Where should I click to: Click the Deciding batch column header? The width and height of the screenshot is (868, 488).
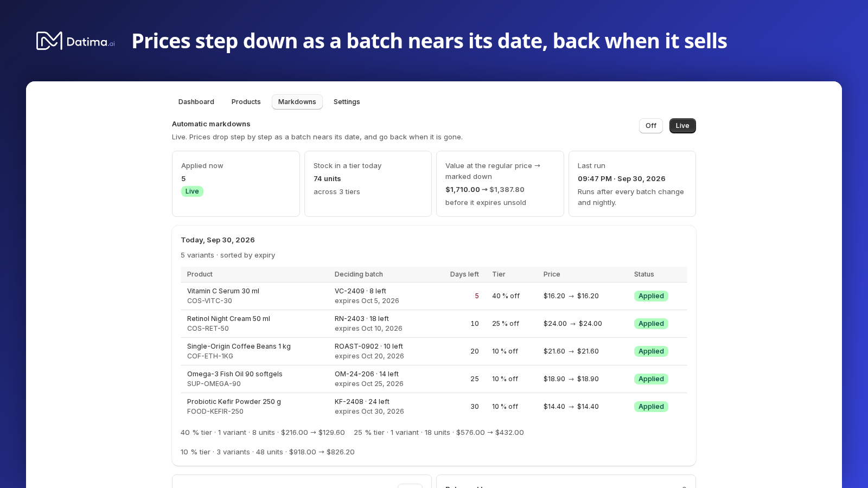[359, 274]
